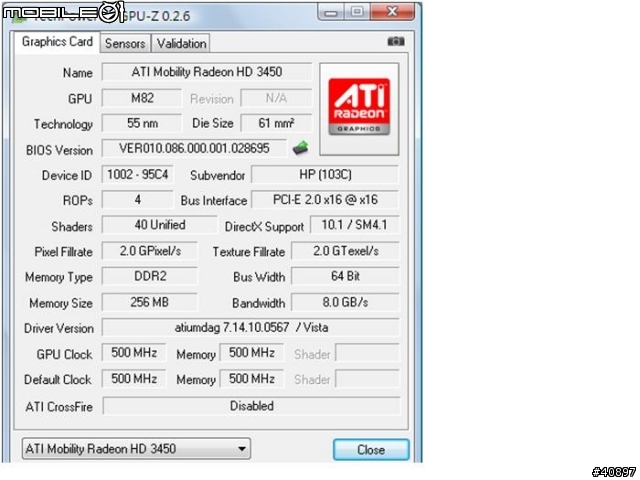Click the Bus Interface field PCI-E 2.0
Image resolution: width=640 pixels, height=480 pixels.
(x=325, y=200)
